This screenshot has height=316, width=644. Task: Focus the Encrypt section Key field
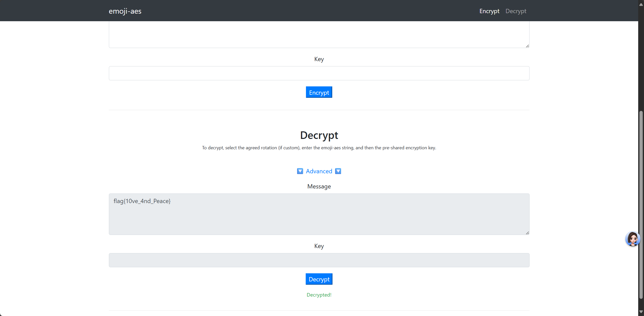[x=319, y=73]
